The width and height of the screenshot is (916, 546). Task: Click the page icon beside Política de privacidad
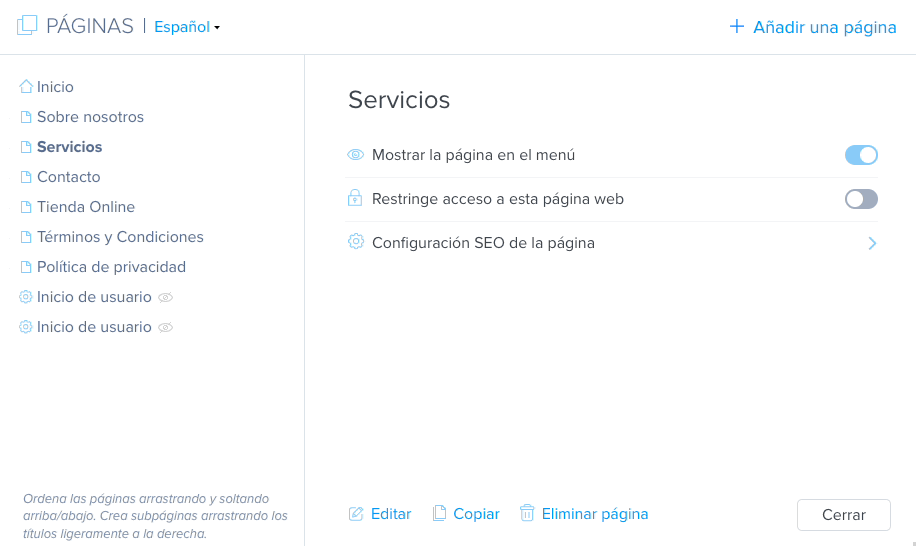point(26,267)
